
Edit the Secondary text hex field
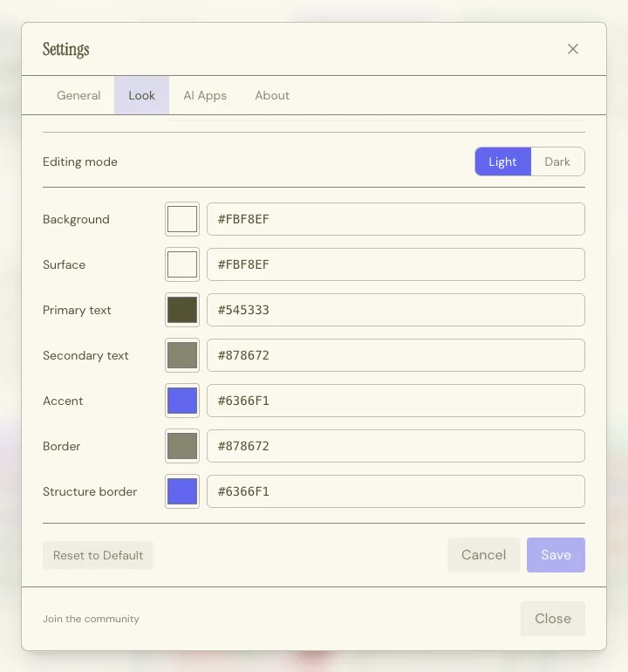pos(396,355)
